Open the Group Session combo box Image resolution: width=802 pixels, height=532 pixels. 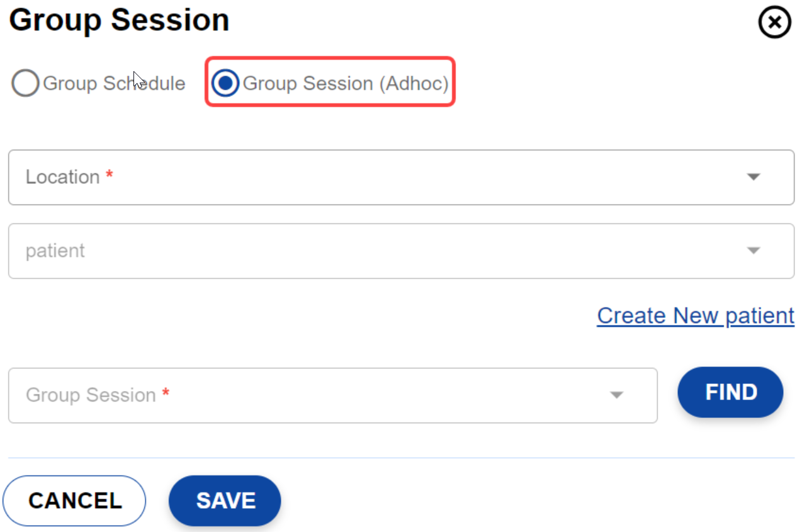point(315,395)
